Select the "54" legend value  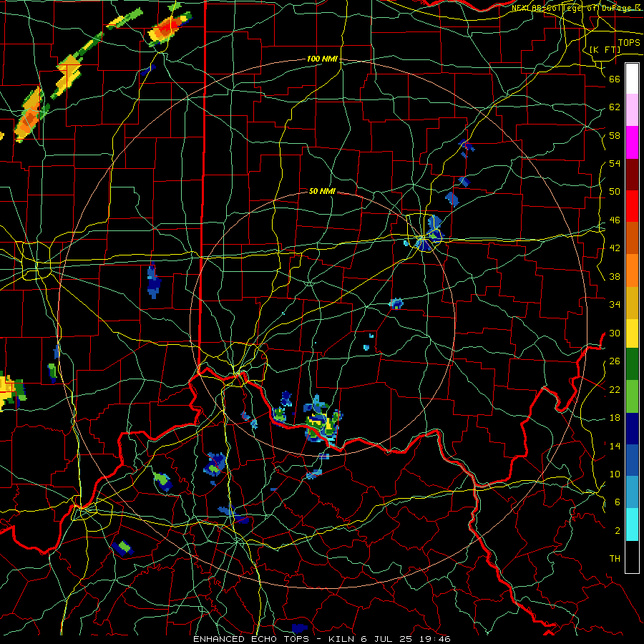[x=615, y=163]
